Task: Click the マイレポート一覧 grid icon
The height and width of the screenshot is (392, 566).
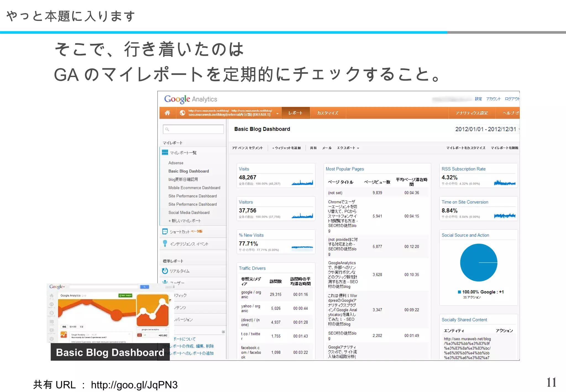Action: (165, 152)
